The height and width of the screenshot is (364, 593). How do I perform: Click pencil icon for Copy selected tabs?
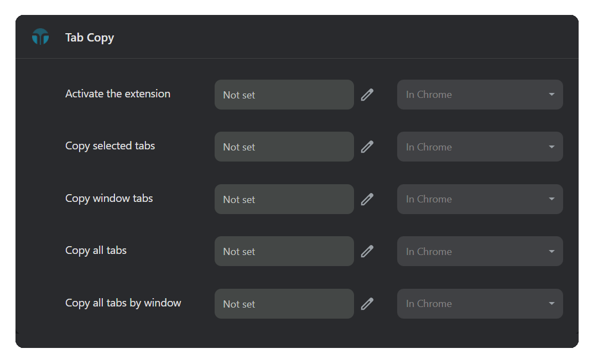coord(367,147)
